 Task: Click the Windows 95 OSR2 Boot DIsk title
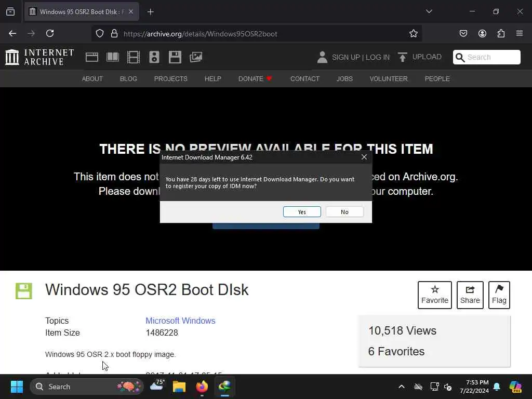[147, 290]
